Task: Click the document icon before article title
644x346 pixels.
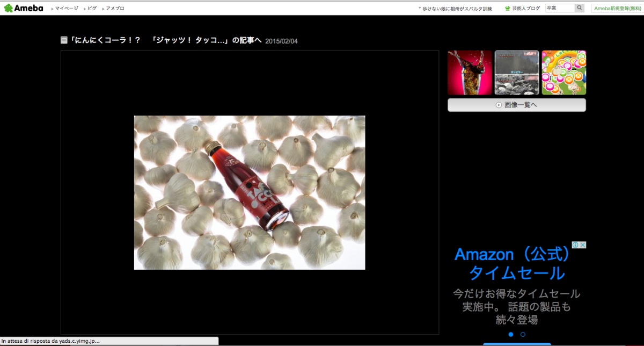Action: 64,40
